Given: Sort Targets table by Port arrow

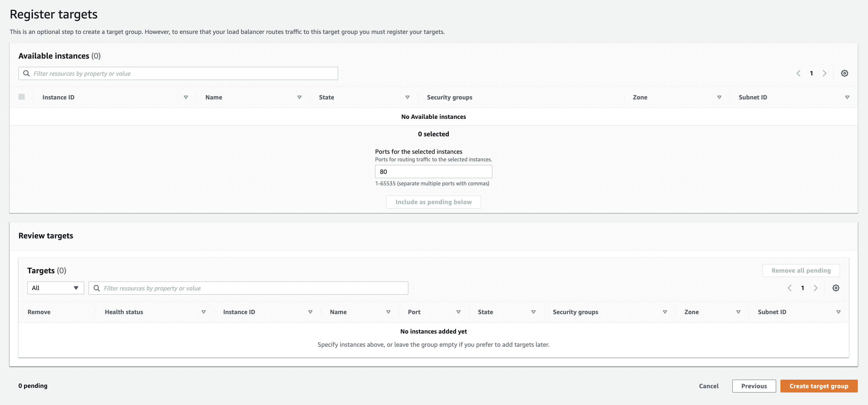Looking at the screenshot, I should coord(458,312).
